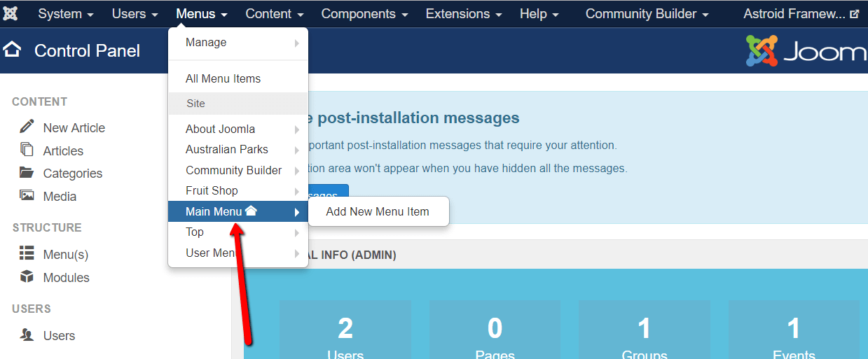Expand the Top menu submenu arrow

coord(297,232)
